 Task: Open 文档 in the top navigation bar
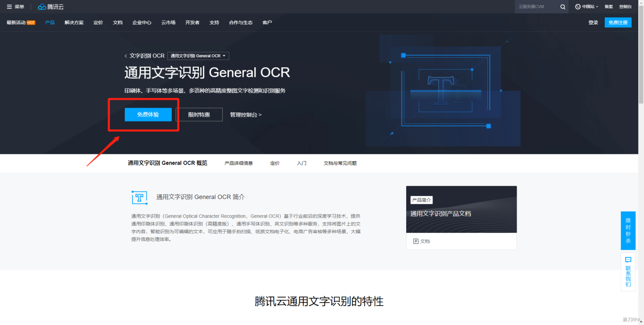118,22
